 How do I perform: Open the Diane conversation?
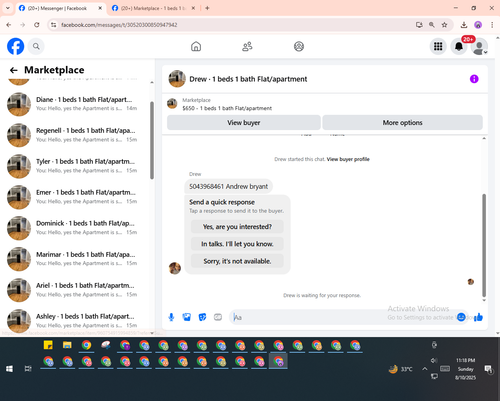coord(76,104)
